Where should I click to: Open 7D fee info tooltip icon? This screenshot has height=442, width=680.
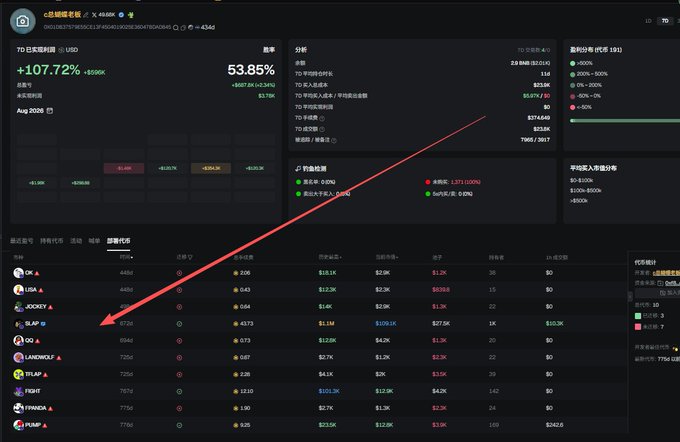[322, 118]
